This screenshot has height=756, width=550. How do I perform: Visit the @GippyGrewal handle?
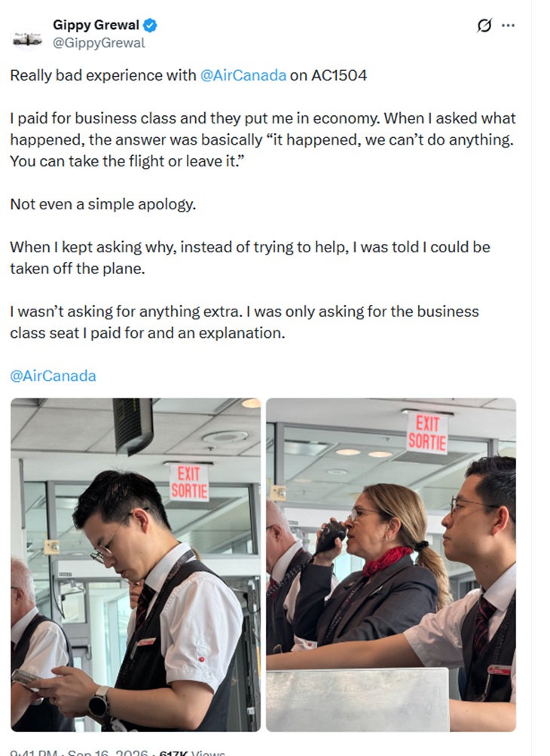point(99,43)
